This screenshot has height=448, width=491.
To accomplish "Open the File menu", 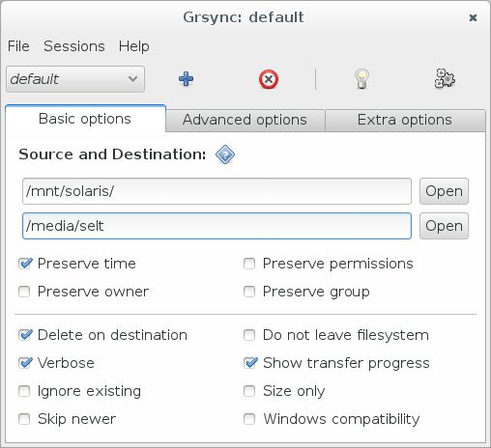I will pos(18,46).
